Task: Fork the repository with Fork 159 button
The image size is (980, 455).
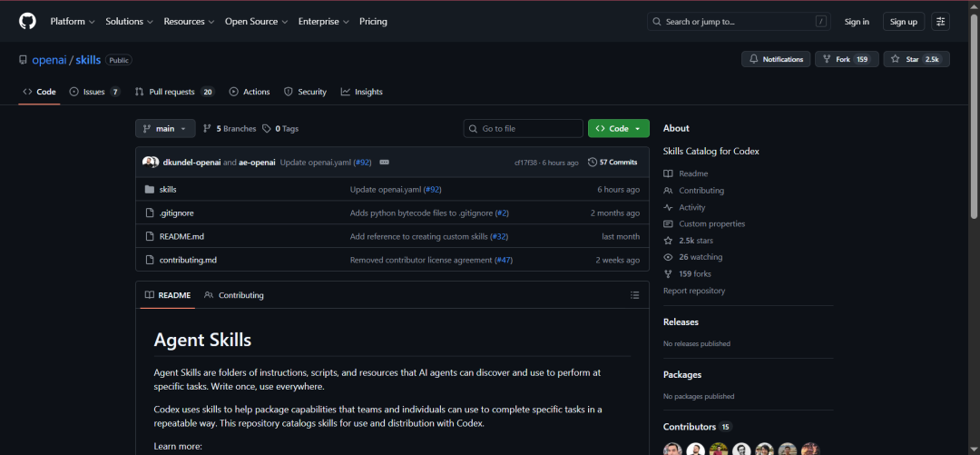Action: 847,59
